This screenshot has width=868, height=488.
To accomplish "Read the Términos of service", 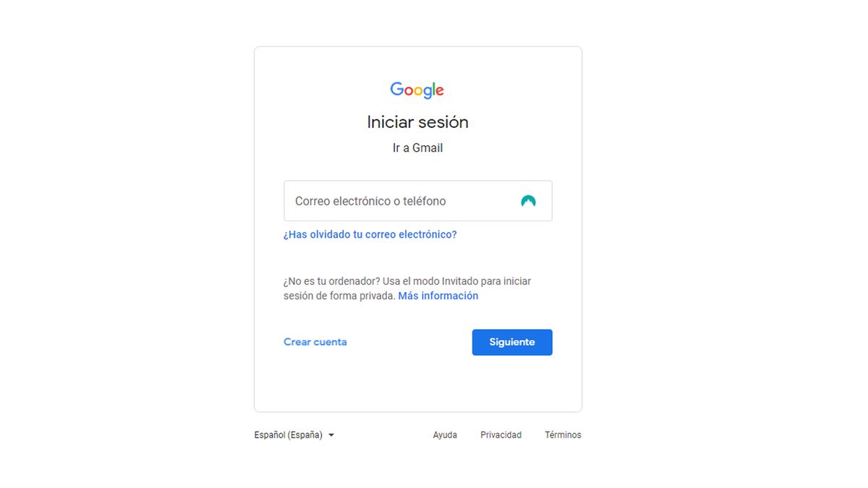I will coord(563,435).
